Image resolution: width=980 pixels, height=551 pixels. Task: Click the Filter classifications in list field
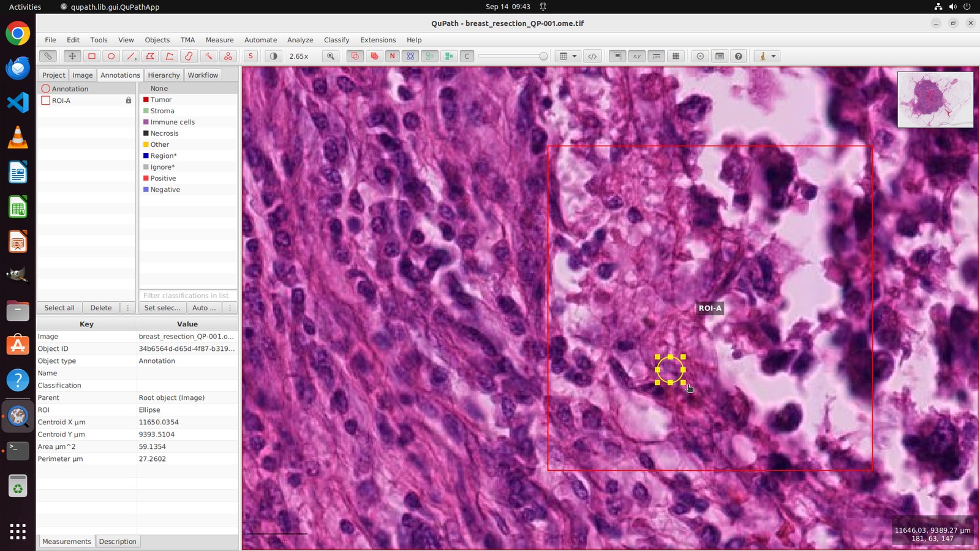point(188,296)
